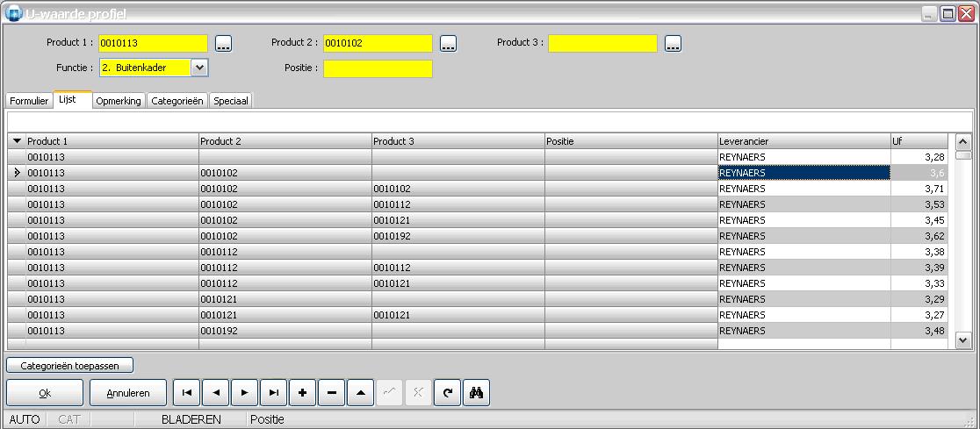Viewport: 980px width, 429px height.
Task: Switch to the Formulier tab
Action: 29,101
